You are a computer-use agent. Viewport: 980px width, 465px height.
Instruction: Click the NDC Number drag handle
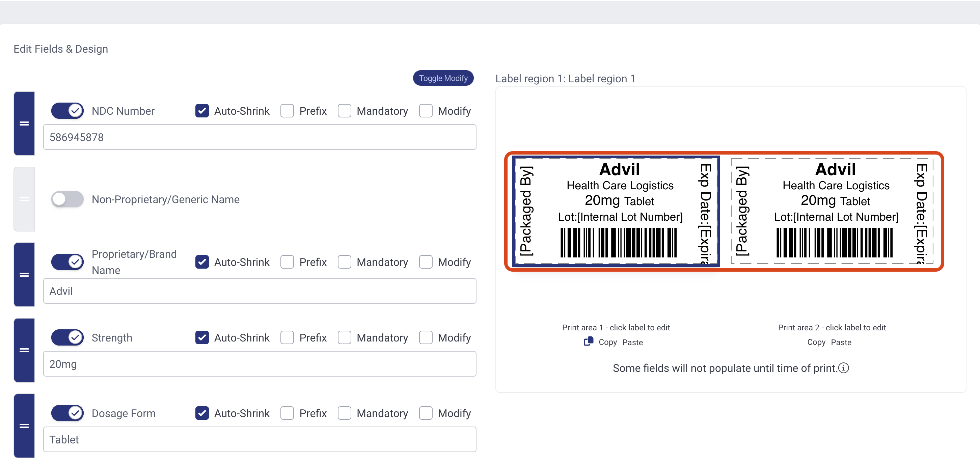pyautogui.click(x=24, y=123)
